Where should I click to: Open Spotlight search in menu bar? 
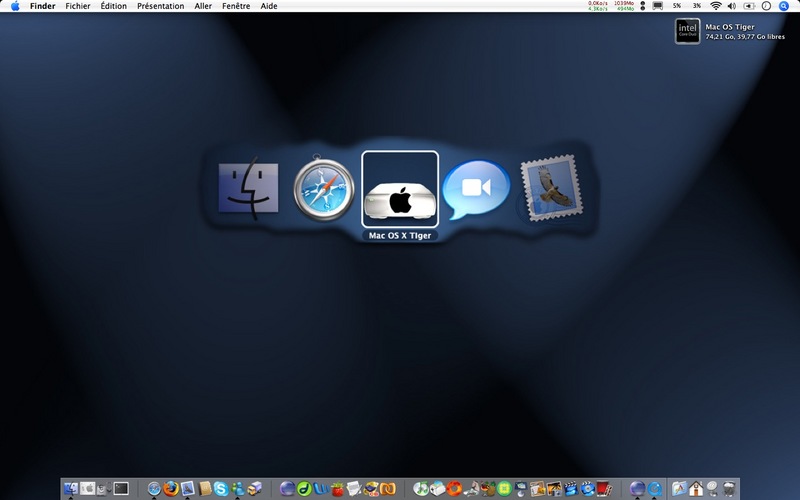pos(784,6)
